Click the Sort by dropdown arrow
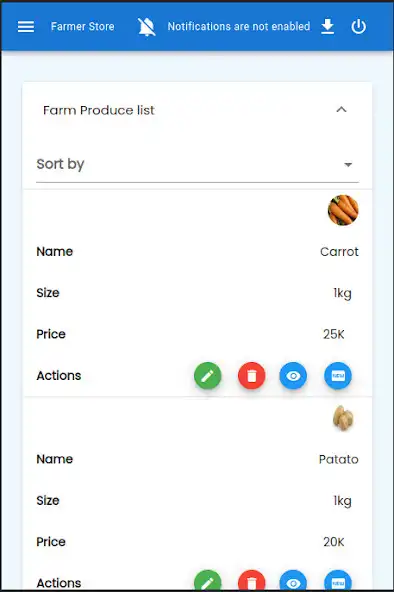This screenshot has height=592, width=394. click(x=348, y=165)
